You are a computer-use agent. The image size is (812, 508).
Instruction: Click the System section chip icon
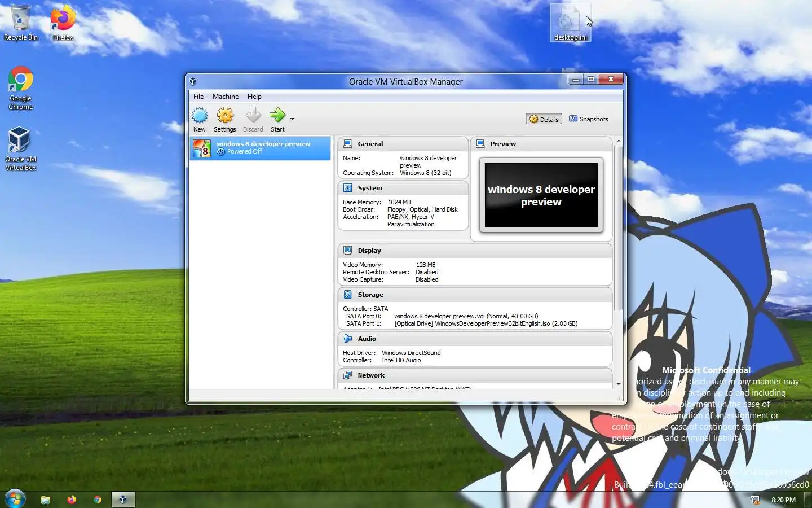[348, 188]
